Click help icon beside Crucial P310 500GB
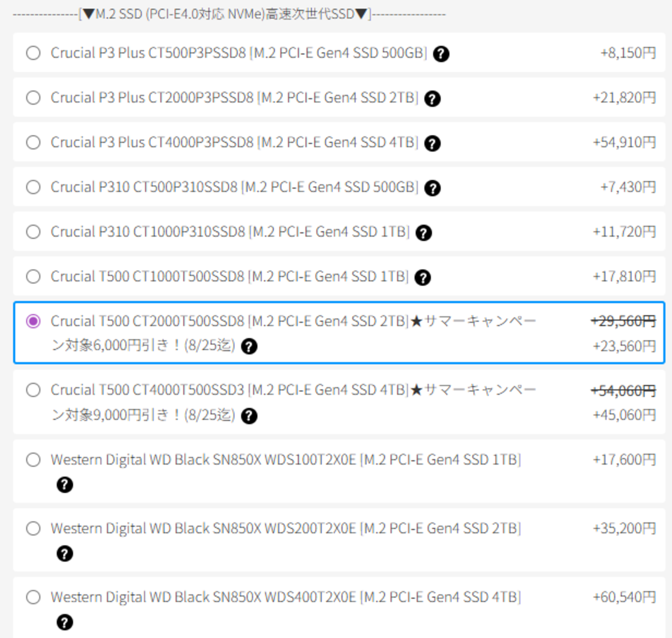This screenshot has width=672, height=638. (x=432, y=188)
